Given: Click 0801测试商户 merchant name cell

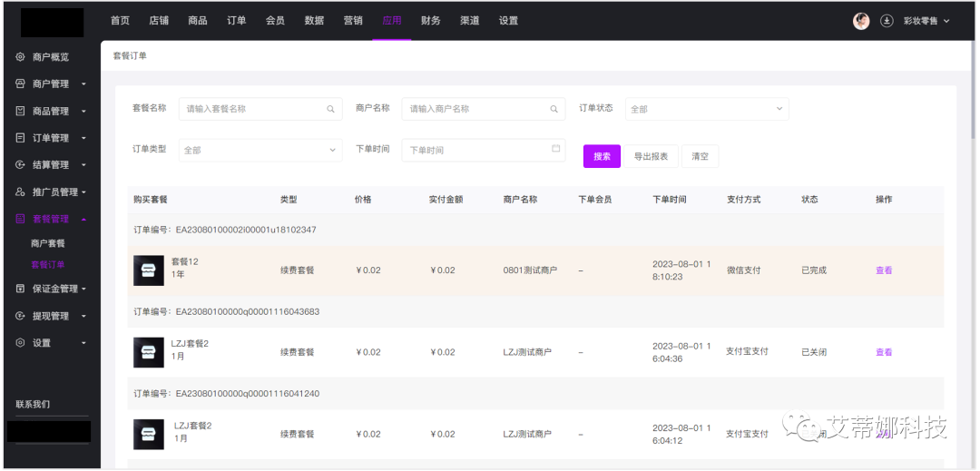Looking at the screenshot, I should click(x=530, y=270).
